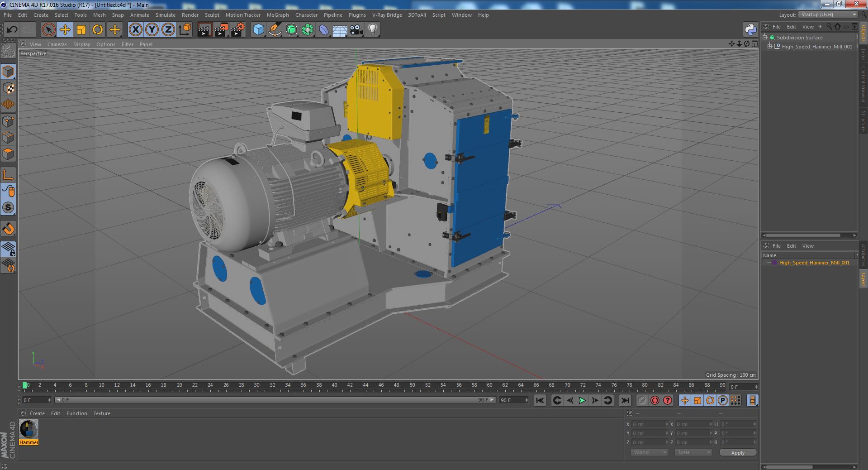This screenshot has height=470, width=868.
Task: Open viewport Display menu
Action: [81, 44]
